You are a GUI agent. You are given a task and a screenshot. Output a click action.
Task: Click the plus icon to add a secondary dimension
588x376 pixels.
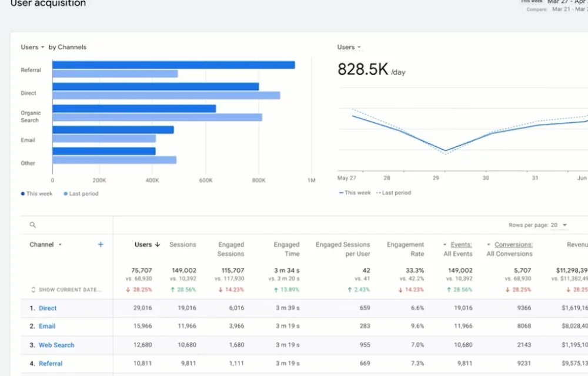[x=101, y=244]
